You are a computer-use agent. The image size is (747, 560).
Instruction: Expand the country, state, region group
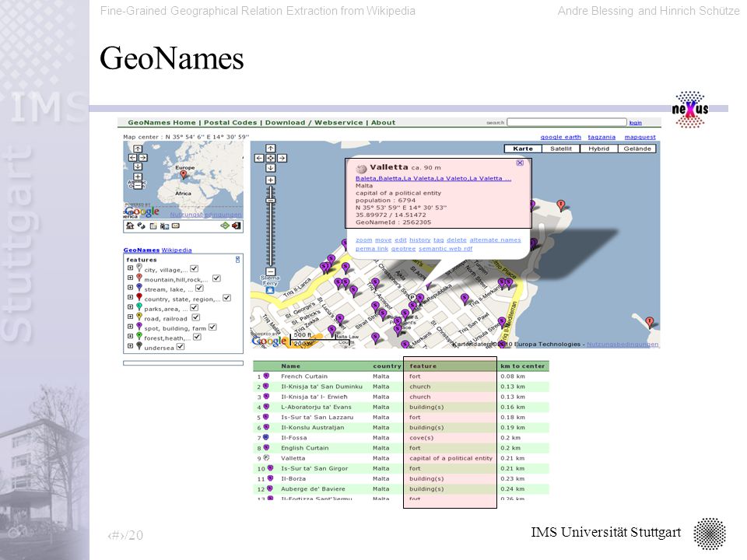(130, 297)
